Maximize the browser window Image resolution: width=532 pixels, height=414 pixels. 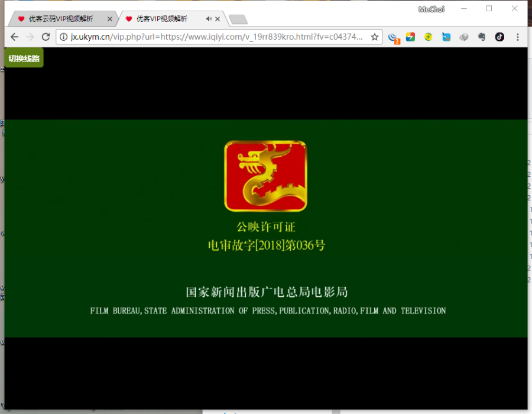pos(489,8)
